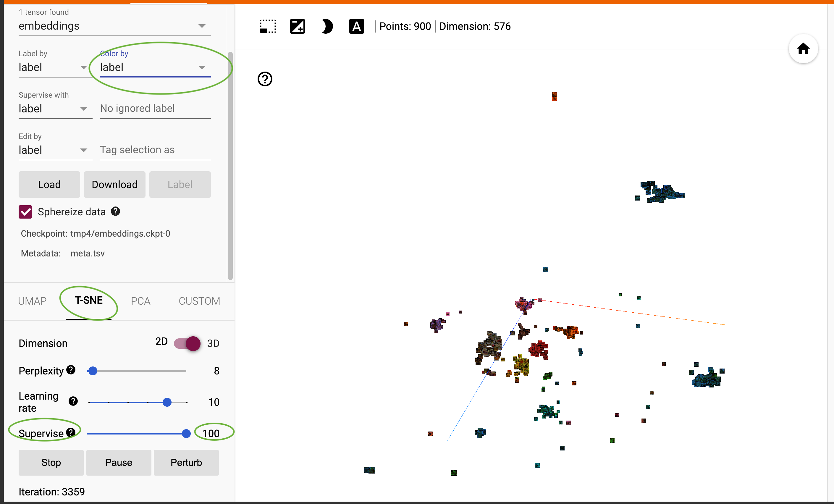Uncheck the Sphereize data checkbox
834x504 pixels.
(x=25, y=211)
